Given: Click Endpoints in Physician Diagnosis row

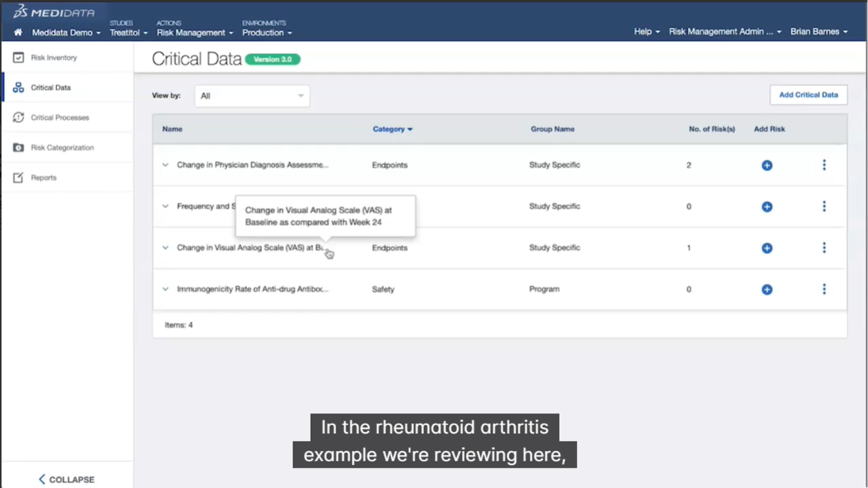Looking at the screenshot, I should (x=390, y=165).
